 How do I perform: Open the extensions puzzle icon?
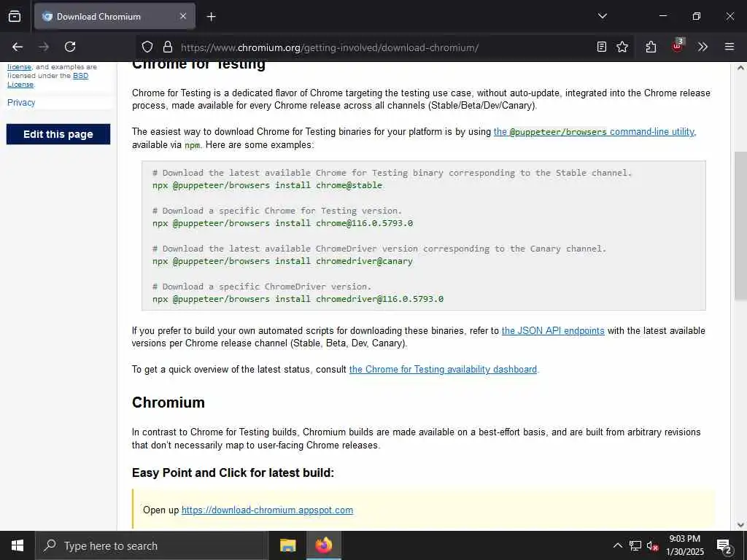651,47
